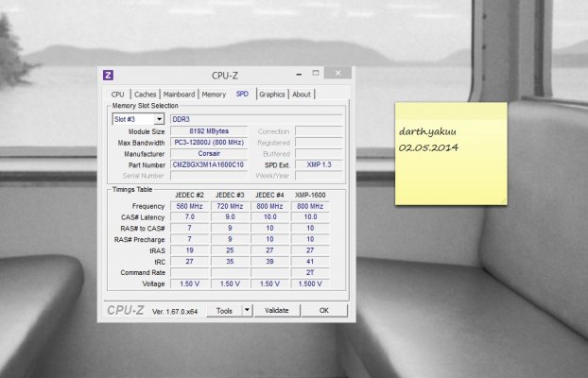Open the Tools dropdown arrow

click(247, 310)
